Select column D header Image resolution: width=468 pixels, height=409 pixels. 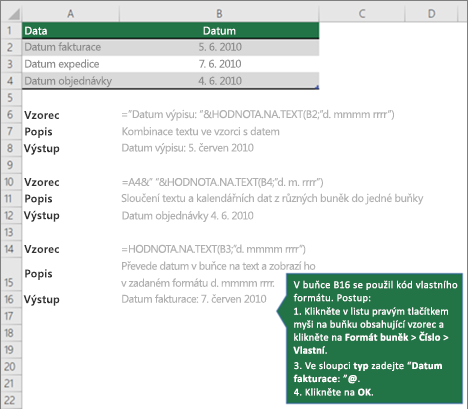tap(431, 14)
